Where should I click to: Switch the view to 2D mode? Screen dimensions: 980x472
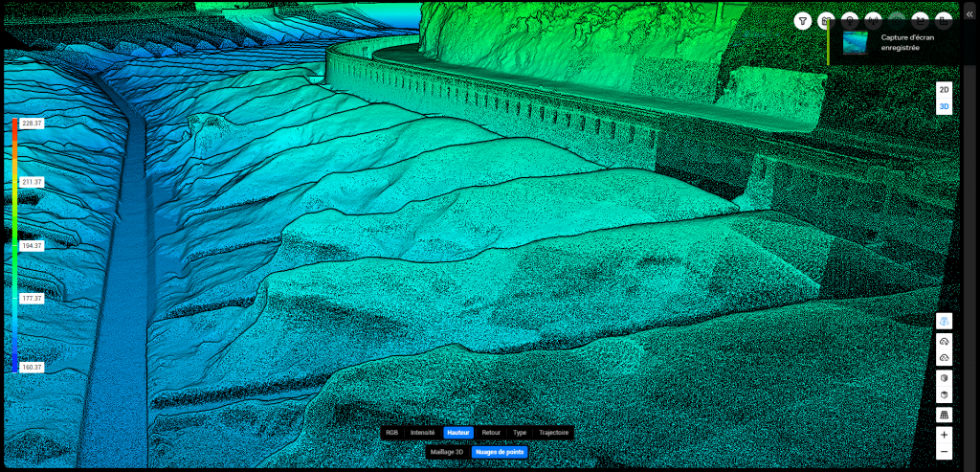click(x=944, y=89)
